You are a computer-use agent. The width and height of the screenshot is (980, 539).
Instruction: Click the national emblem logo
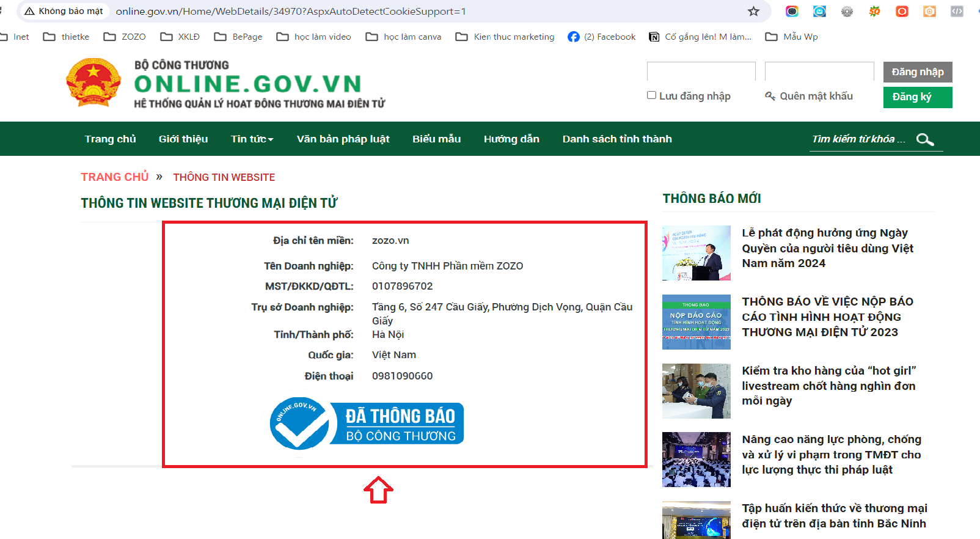[x=93, y=83]
